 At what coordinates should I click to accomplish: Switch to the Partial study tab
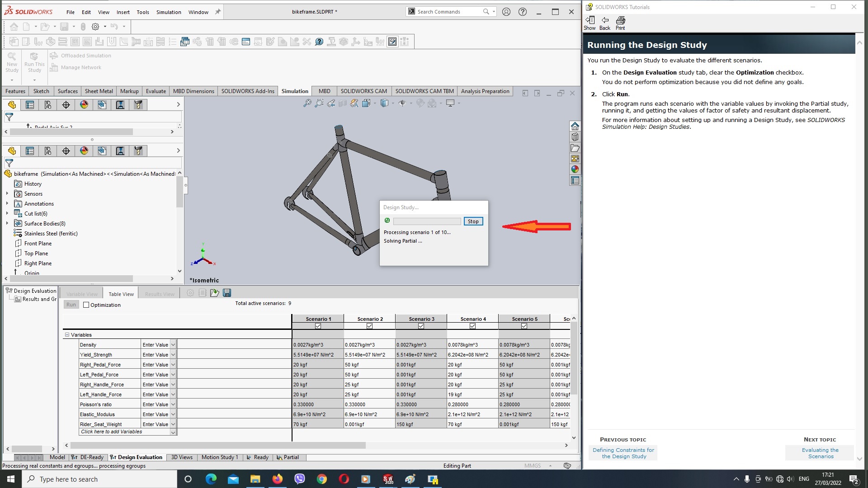[288, 457]
